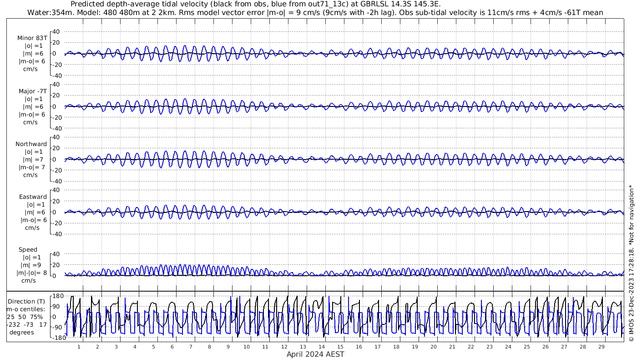Viewport: 637px width, 364px height.
Task: Click day '23' on the date axis
Action: 489,347
